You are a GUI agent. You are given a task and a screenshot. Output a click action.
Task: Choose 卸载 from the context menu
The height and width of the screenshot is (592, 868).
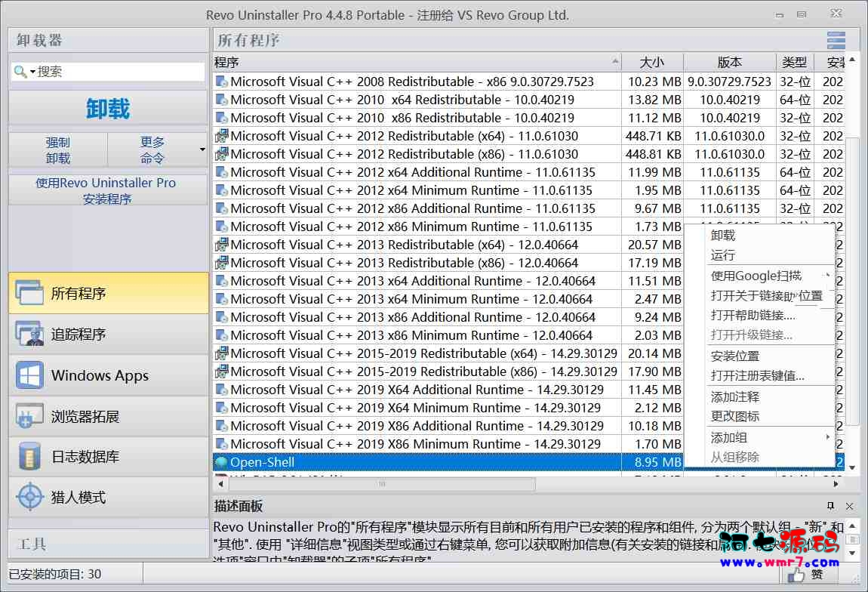coord(723,236)
